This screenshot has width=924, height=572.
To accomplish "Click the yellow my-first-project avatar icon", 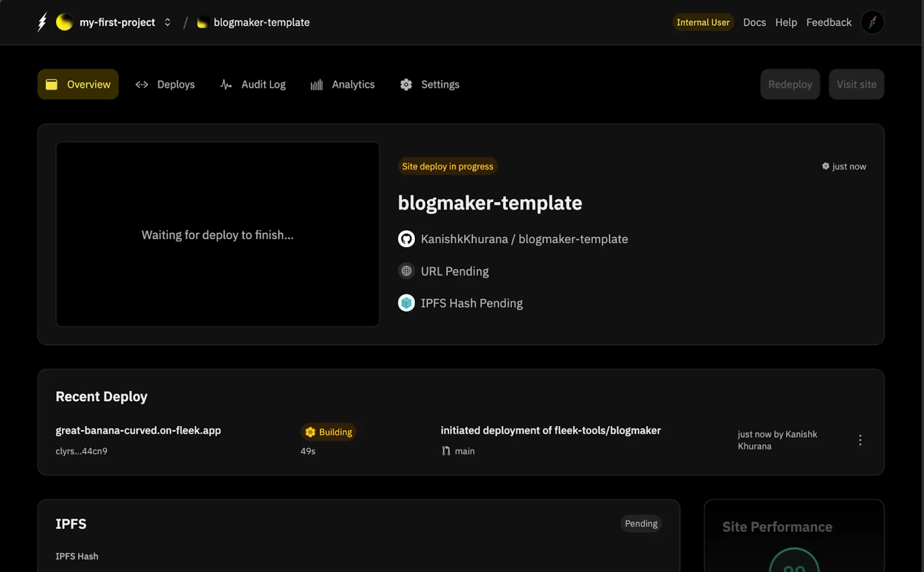I will click(x=64, y=22).
